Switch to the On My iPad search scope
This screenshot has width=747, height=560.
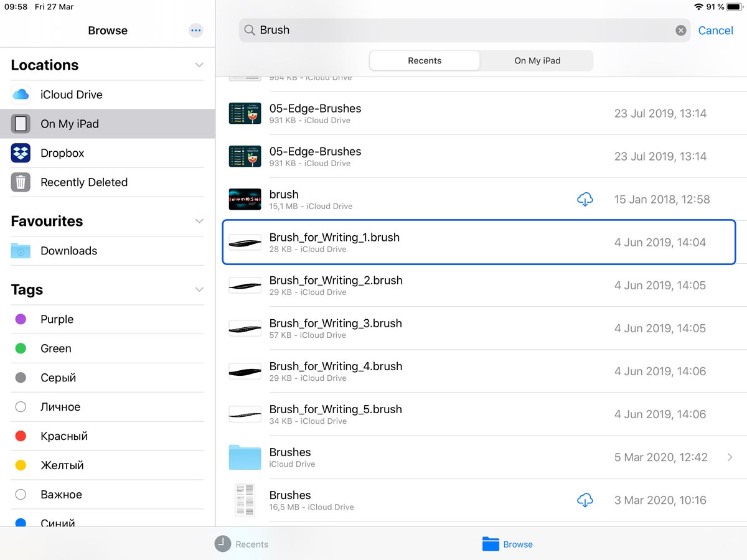(x=537, y=60)
